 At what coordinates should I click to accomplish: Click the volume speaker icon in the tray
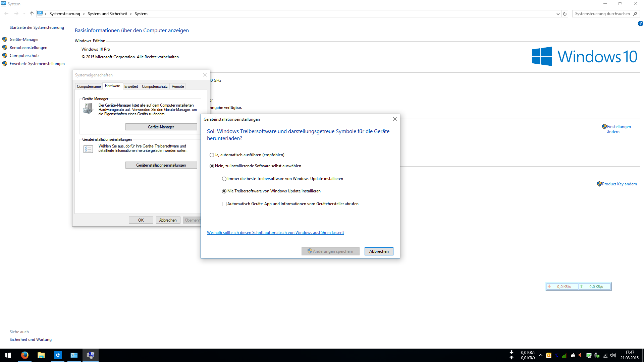tap(613, 355)
